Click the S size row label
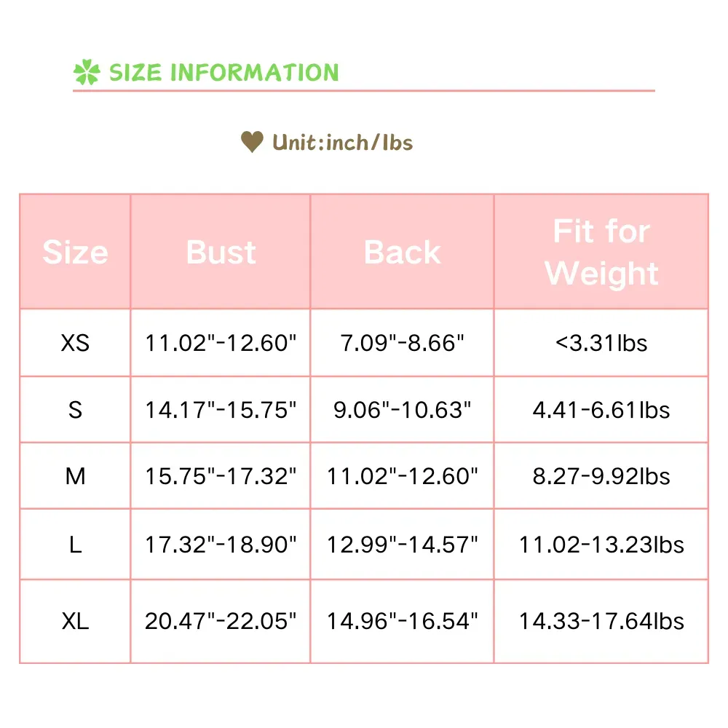728x728 pixels. pos(75,410)
